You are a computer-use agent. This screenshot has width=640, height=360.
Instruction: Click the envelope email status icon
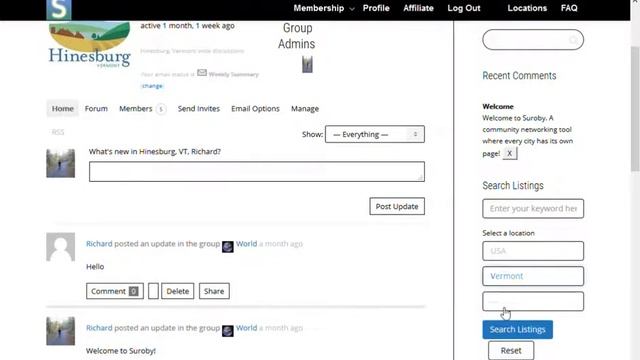[x=202, y=73]
